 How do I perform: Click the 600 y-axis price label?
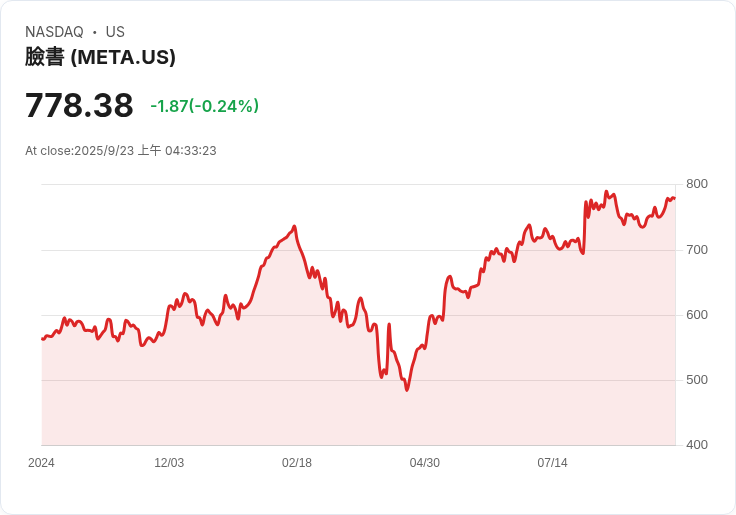pos(697,315)
